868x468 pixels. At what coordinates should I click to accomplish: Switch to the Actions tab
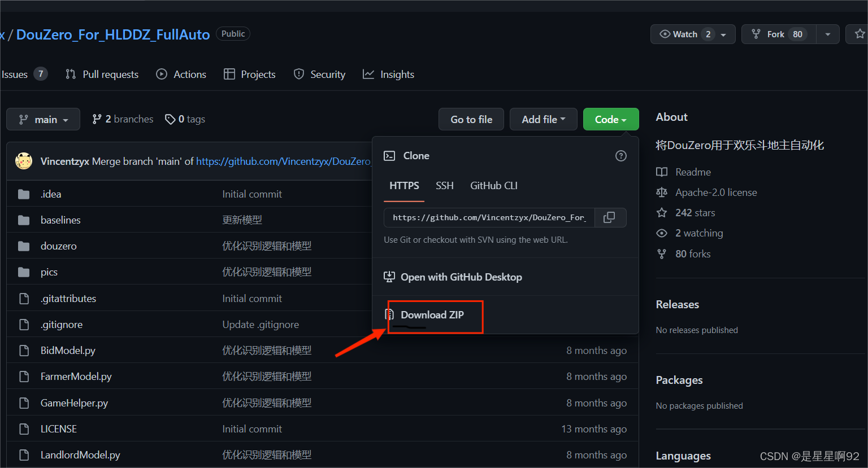tap(181, 74)
